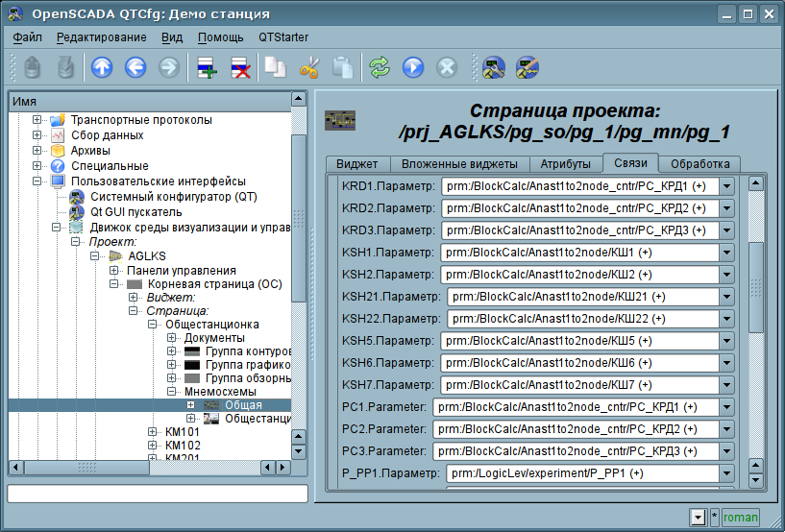Click the Up navigation arrow in toolbar
785x532 pixels.
(102, 67)
